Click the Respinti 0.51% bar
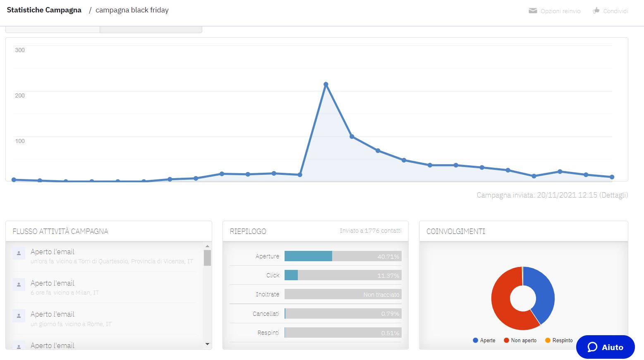 pos(343,333)
